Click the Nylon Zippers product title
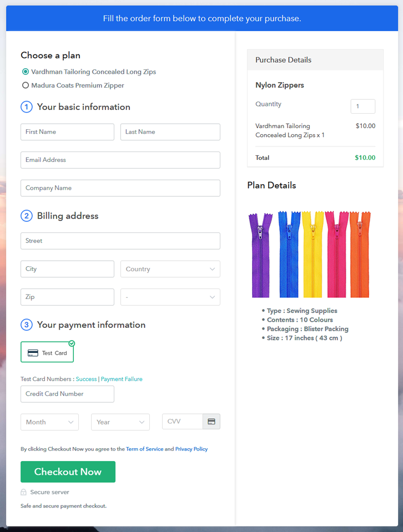This screenshot has height=532, width=403. click(x=279, y=85)
